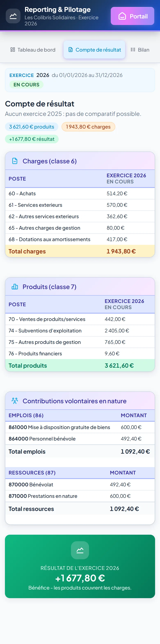This screenshot has width=160, height=644.
Task: Select the 75 – Autres produits de gestion row
Action: pyautogui.click(x=80, y=342)
